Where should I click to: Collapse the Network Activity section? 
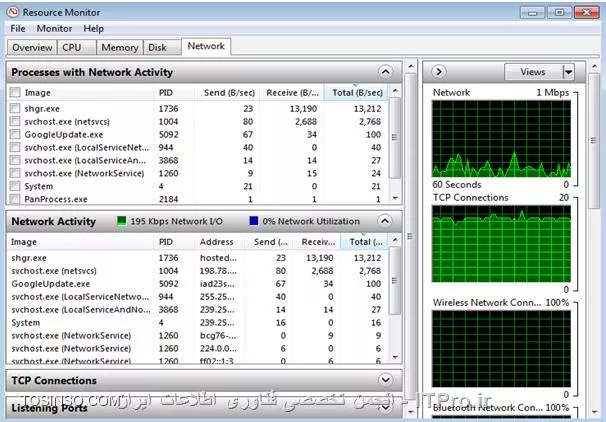click(385, 221)
